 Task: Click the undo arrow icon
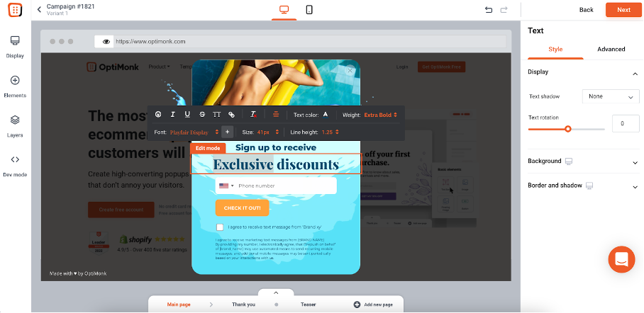tap(489, 10)
